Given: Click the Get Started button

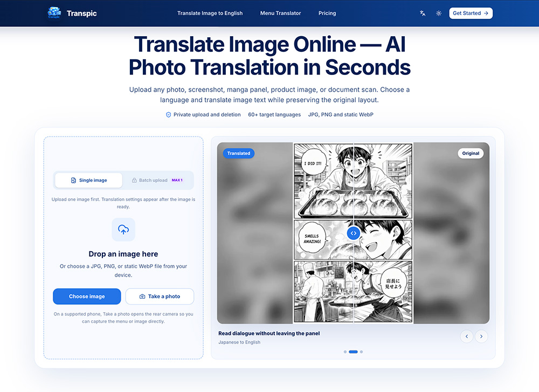Looking at the screenshot, I should (x=471, y=13).
